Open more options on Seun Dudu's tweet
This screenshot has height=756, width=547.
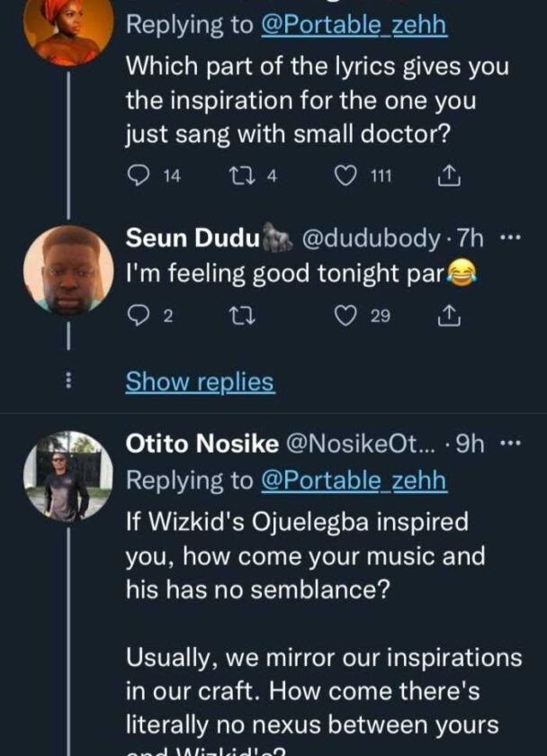pos(510,238)
